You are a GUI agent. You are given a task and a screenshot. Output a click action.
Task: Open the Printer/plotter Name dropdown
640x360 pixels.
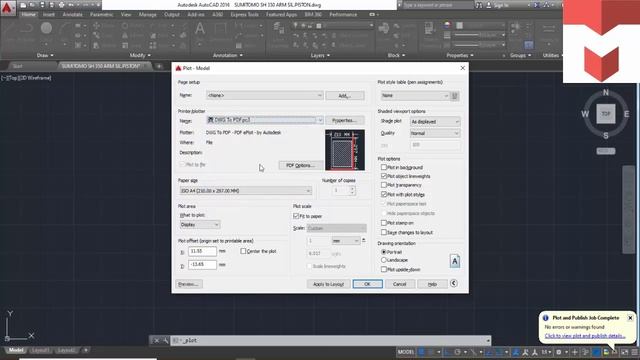coord(264,120)
